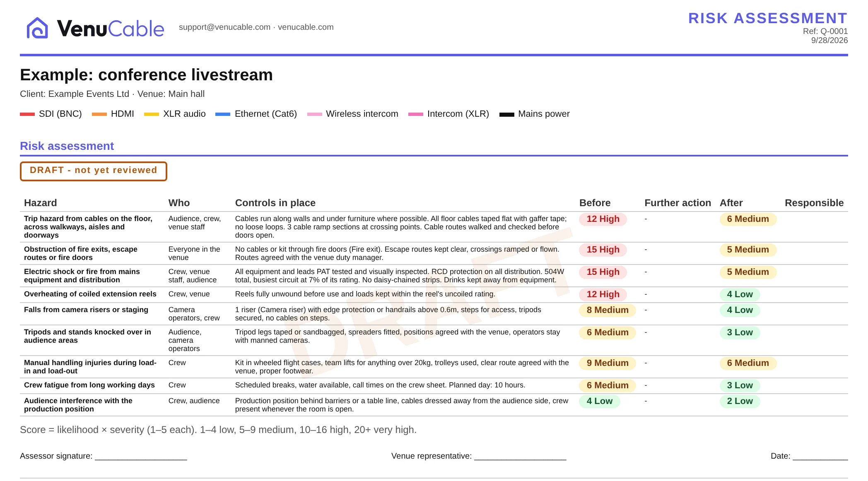868x481 pixels.
Task: Click the Scheduled breaks, water available controls text
Action: coord(380,385)
